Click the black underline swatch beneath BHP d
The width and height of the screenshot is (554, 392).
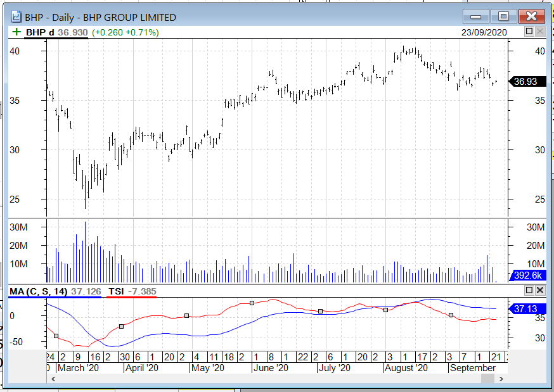56,38
